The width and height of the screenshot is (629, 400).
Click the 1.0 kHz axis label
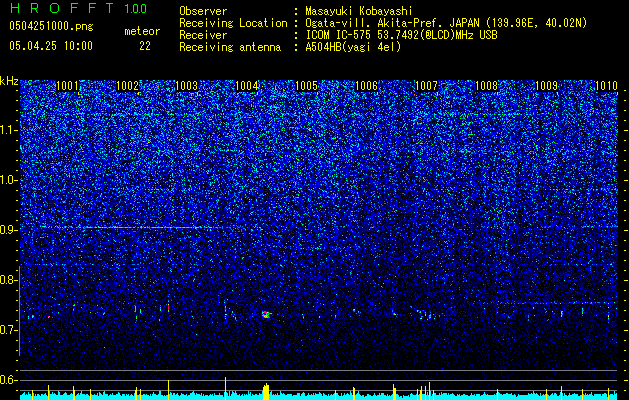[x=9, y=180]
